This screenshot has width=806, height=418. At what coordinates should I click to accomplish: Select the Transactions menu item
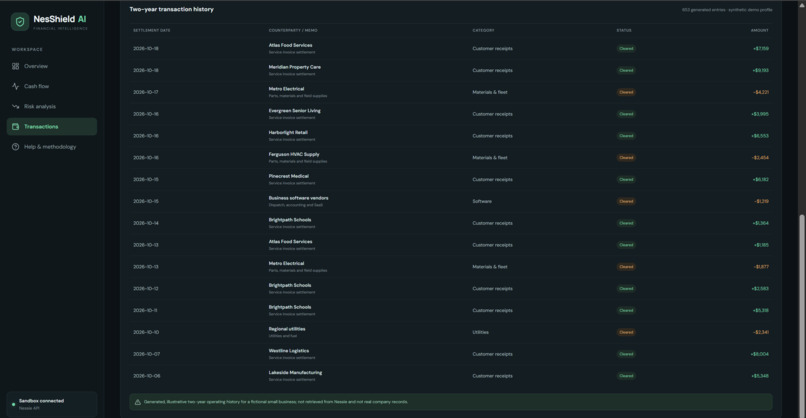(52, 126)
